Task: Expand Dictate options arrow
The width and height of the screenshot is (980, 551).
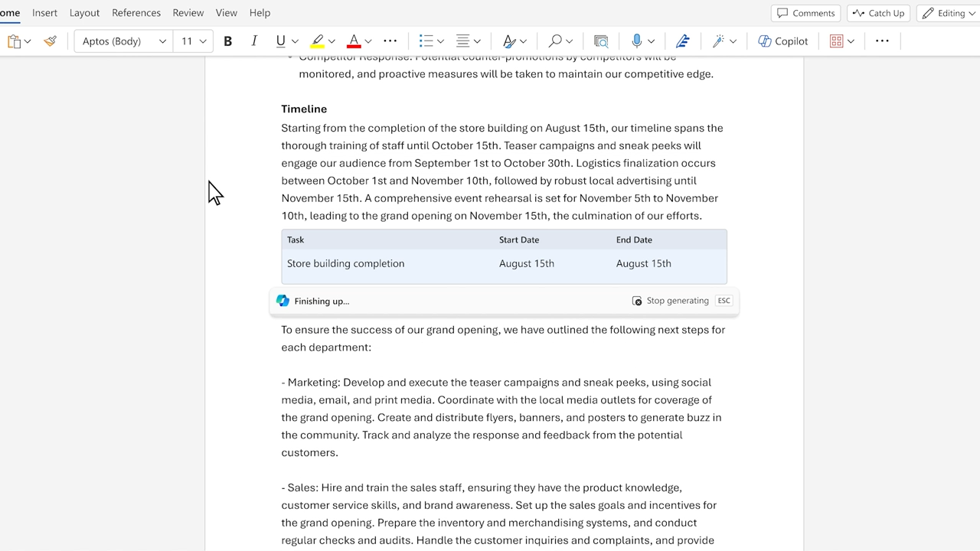Action: point(651,41)
